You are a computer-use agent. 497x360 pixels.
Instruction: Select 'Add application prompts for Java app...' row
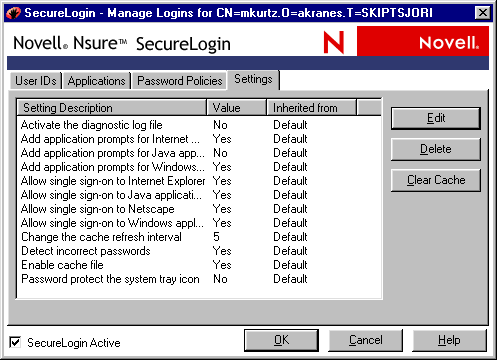[199, 153]
